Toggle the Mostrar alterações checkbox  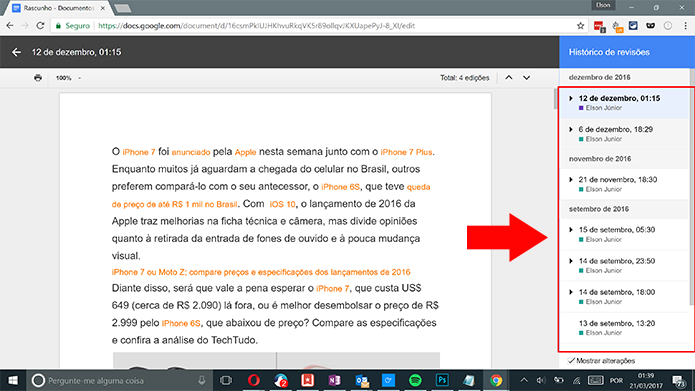pos(571,361)
